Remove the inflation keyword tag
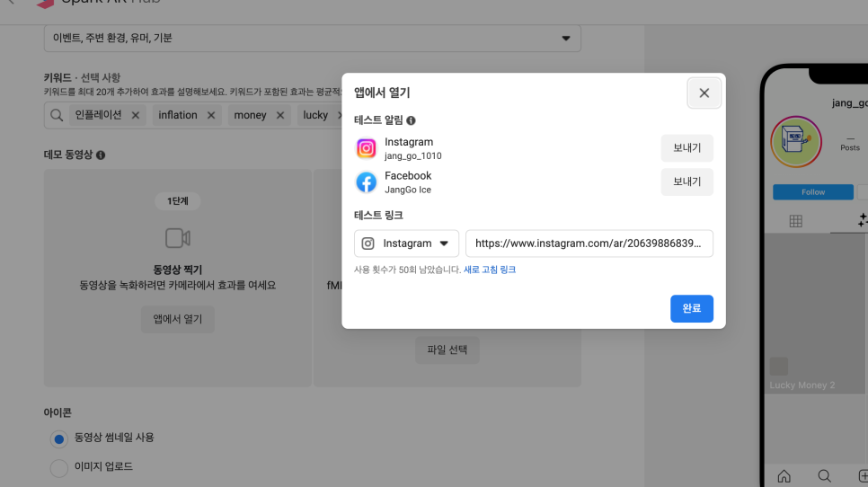Viewport: 868px width, 487px height. pyautogui.click(x=211, y=115)
